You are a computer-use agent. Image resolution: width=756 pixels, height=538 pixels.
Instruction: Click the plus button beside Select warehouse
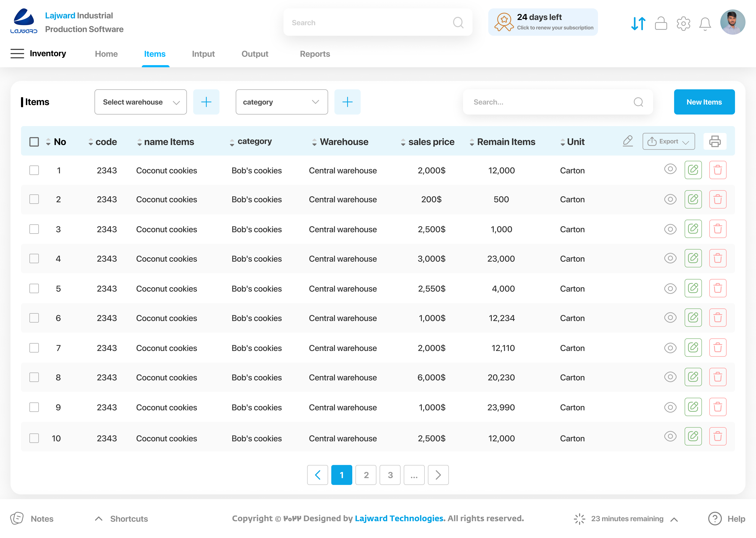coord(206,102)
